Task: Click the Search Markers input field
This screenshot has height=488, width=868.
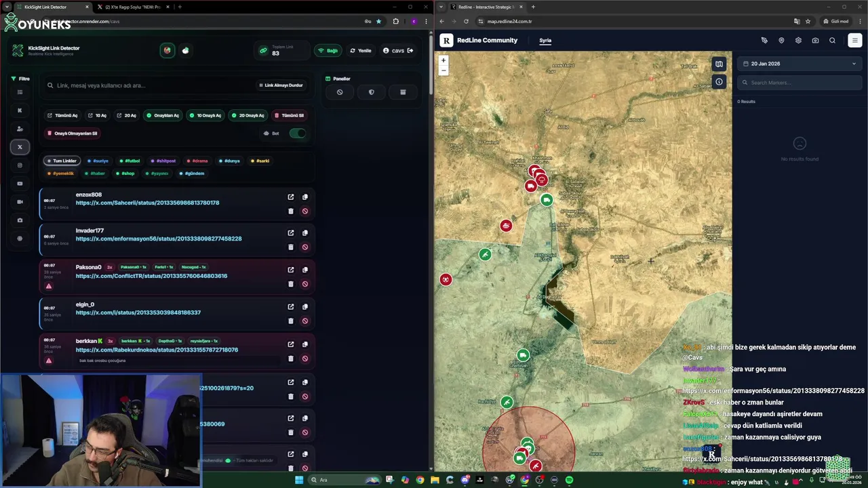Action: point(800,83)
